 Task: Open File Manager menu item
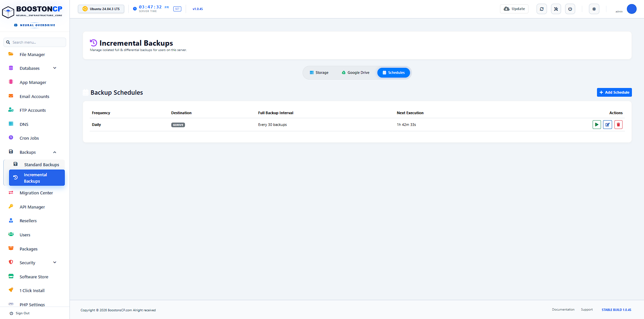tap(32, 54)
